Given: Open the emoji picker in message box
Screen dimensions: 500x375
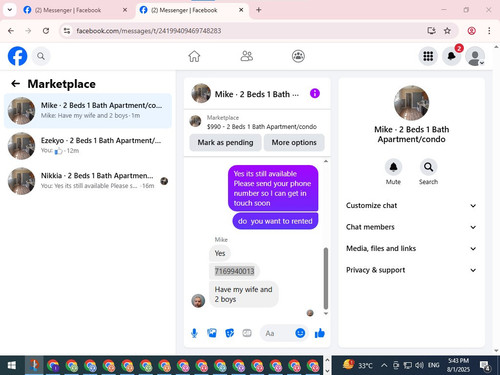Looking at the screenshot, I should click(300, 333).
